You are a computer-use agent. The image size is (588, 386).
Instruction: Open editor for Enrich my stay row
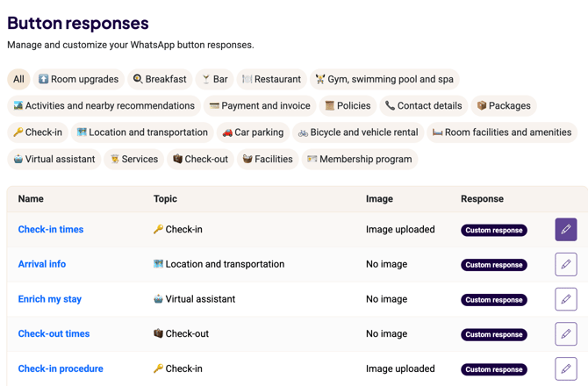point(565,299)
